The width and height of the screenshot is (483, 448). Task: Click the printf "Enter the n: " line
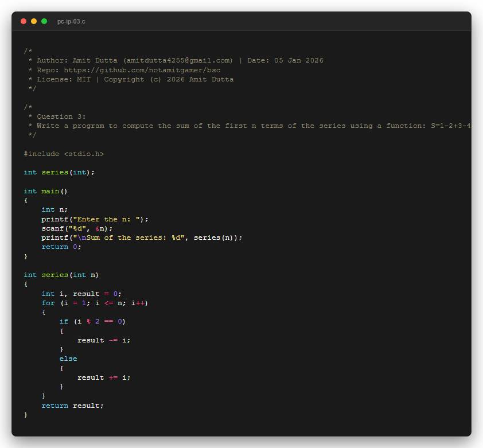click(x=95, y=219)
